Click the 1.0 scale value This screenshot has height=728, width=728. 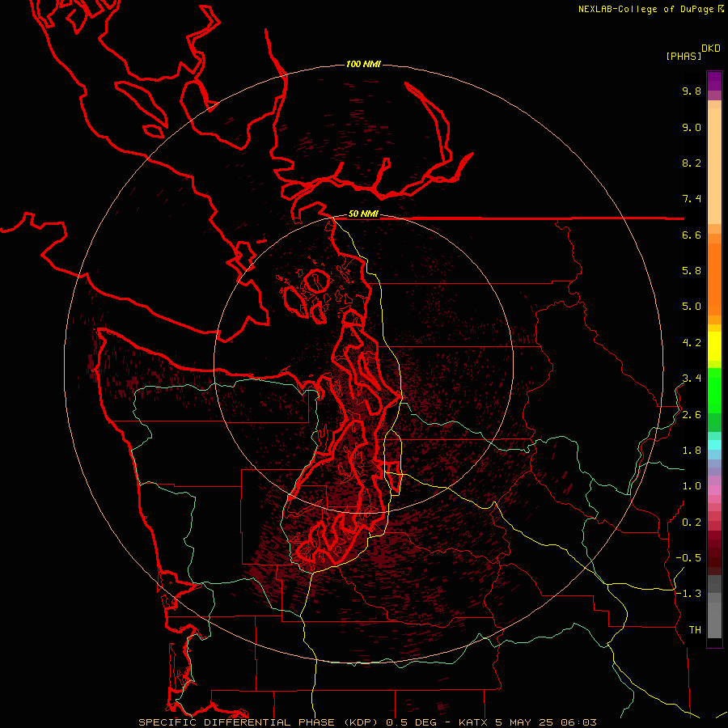(x=692, y=486)
